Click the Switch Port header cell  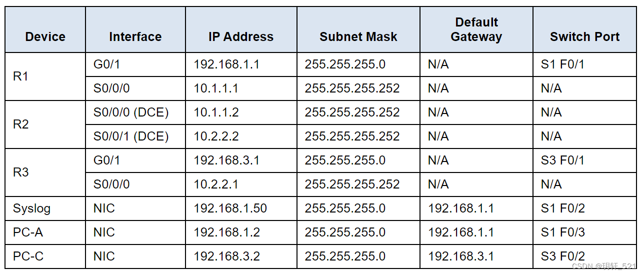pyautogui.click(x=585, y=30)
